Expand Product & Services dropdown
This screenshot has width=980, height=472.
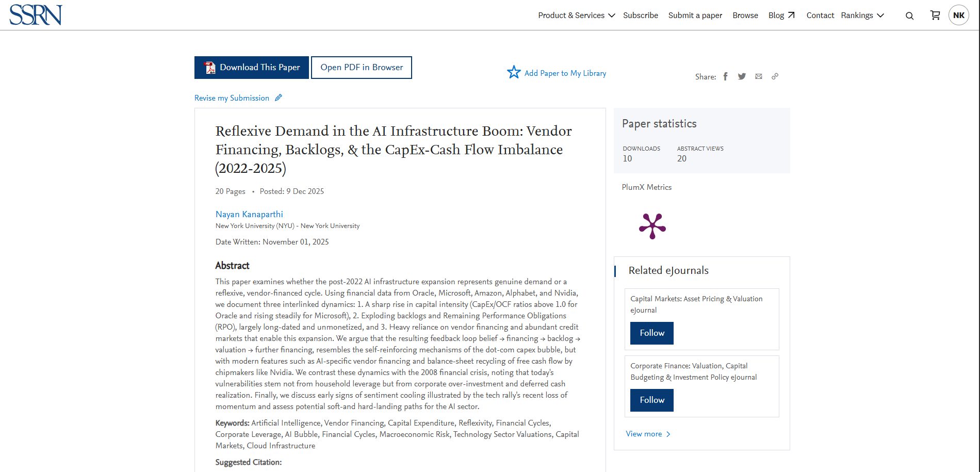[576, 15]
